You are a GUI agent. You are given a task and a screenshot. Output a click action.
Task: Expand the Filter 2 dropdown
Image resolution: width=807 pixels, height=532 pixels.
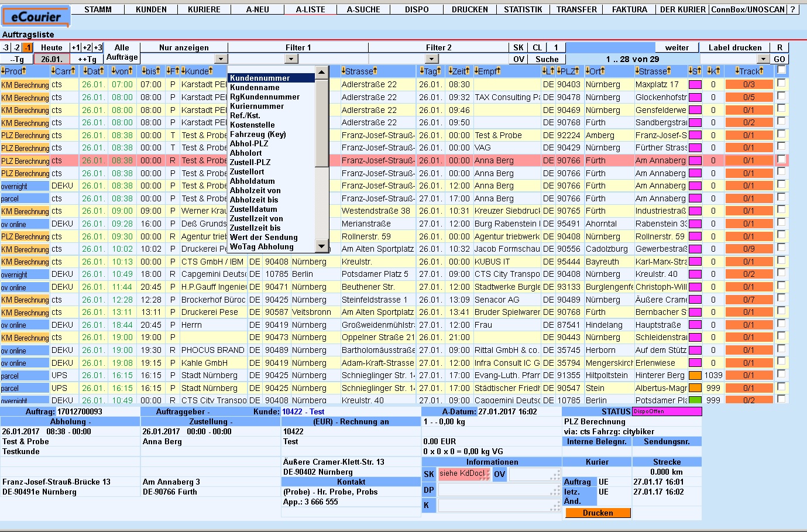431,59
